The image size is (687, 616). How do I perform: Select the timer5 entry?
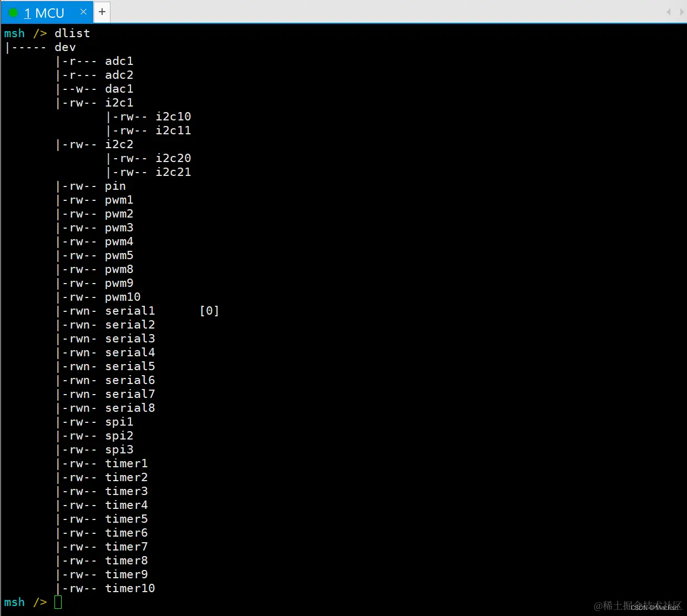click(127, 519)
